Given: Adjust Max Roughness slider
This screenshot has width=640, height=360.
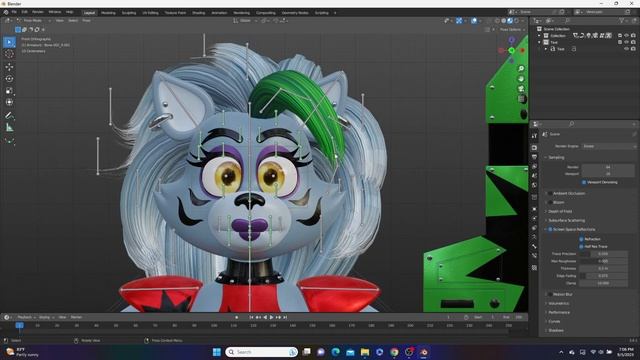Looking at the screenshot, I should point(603,261).
